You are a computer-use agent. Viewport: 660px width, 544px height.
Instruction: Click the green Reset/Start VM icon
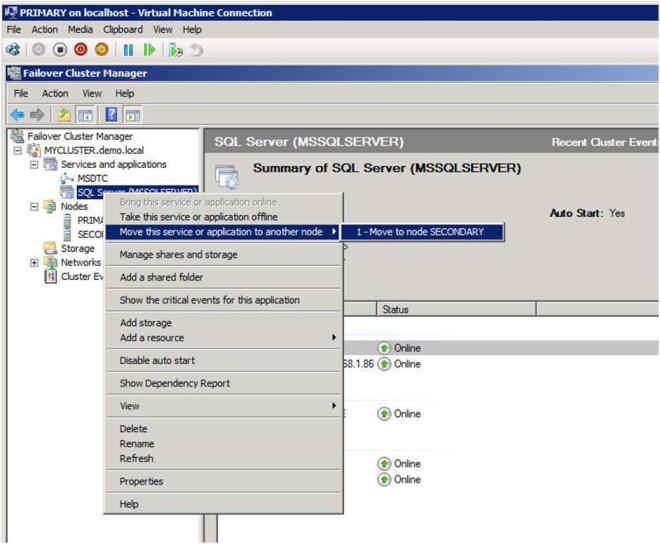click(x=150, y=49)
